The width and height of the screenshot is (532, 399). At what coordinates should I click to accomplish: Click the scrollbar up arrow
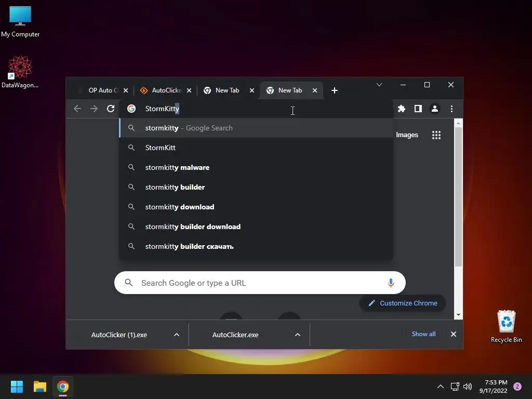click(x=458, y=123)
